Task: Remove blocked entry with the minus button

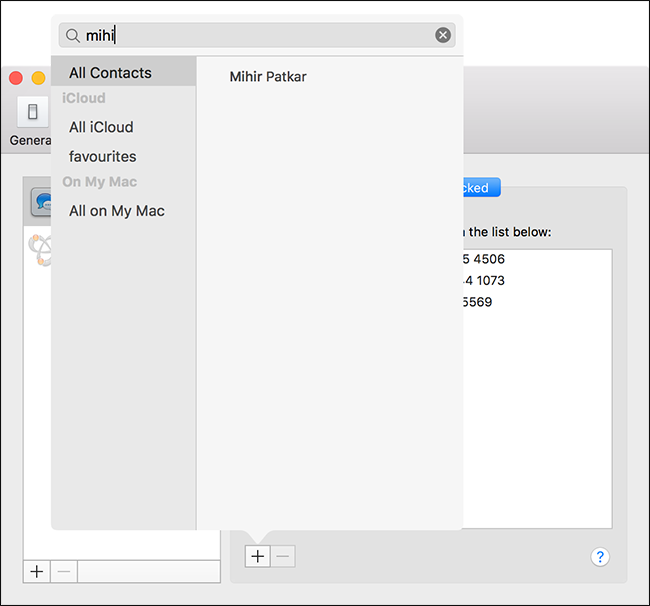Action: pyautogui.click(x=283, y=556)
